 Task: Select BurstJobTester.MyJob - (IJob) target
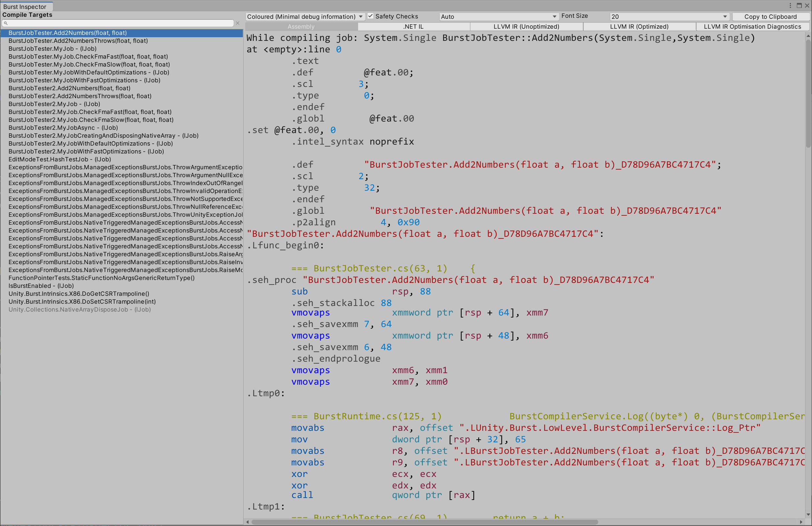(x=53, y=48)
